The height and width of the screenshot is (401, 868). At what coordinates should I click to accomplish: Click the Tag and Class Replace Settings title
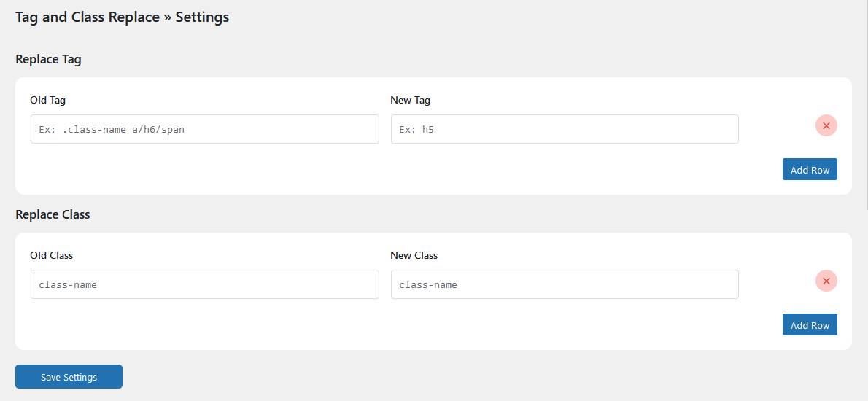(x=122, y=17)
